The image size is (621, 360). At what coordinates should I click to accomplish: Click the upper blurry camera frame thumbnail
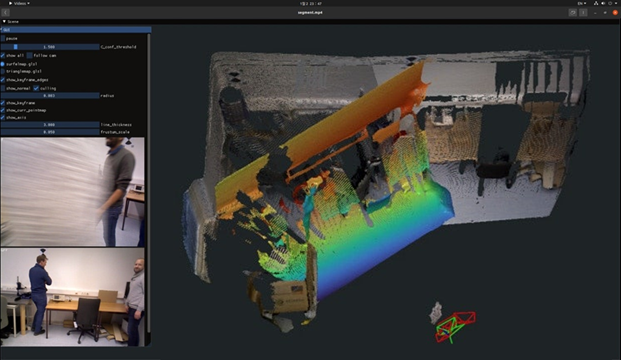72,192
